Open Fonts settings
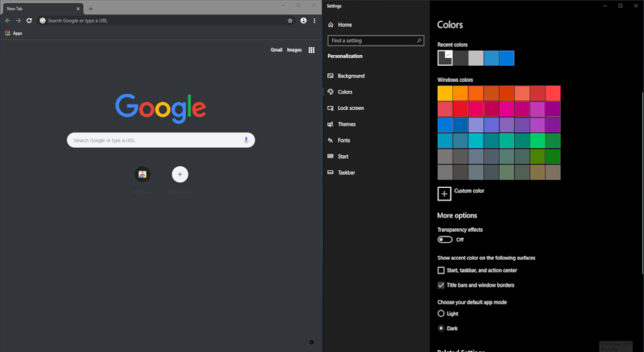 pos(339,140)
